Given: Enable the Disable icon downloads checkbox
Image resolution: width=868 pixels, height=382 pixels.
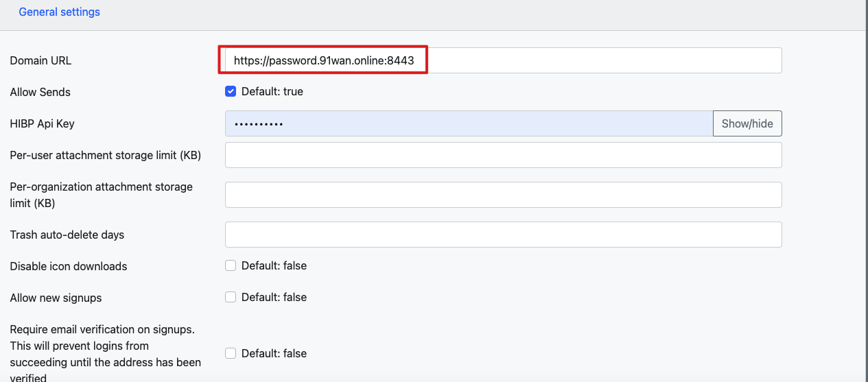Looking at the screenshot, I should pos(231,266).
